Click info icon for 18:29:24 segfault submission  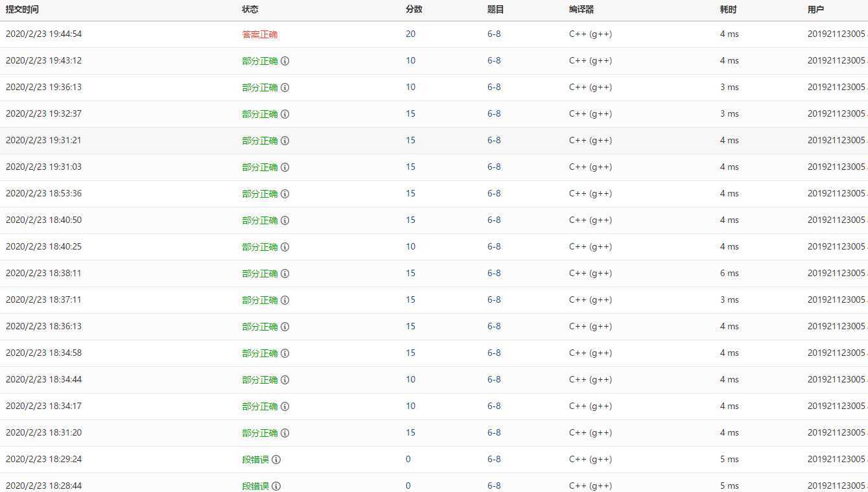point(276,460)
